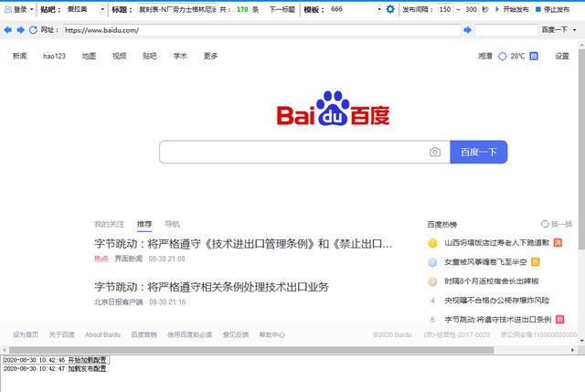Open the hao123 link
This screenshot has height=392, width=585.
coord(54,56)
